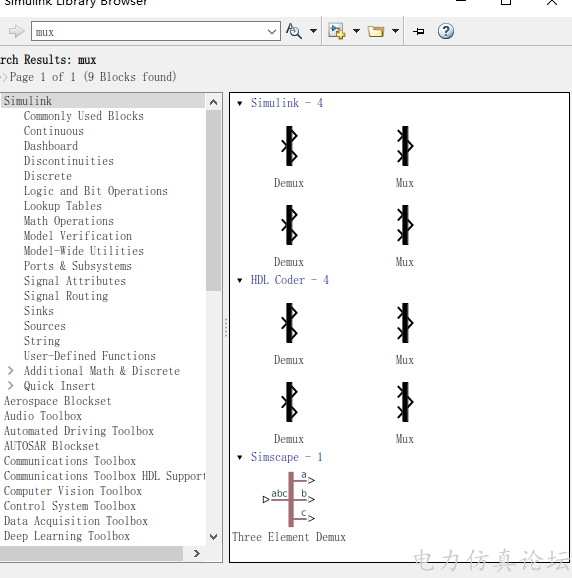Open the help question mark icon
Viewport: 572px width, 578px height.
446,31
